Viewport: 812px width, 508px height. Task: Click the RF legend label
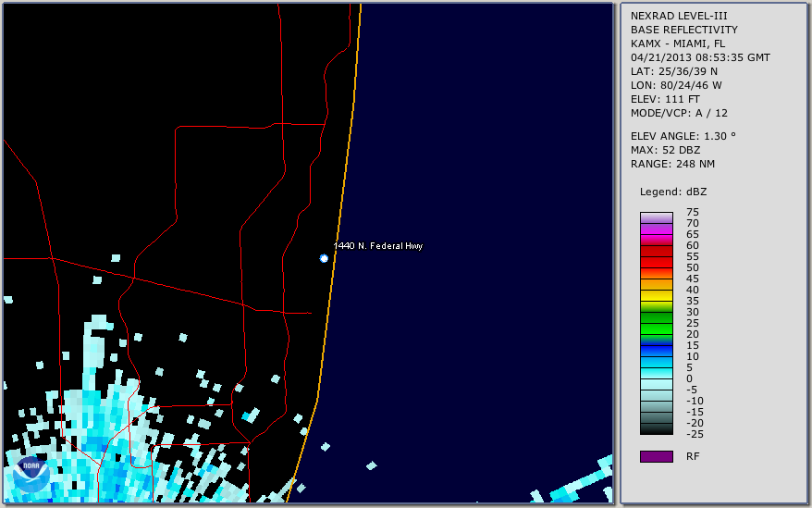pos(693,456)
